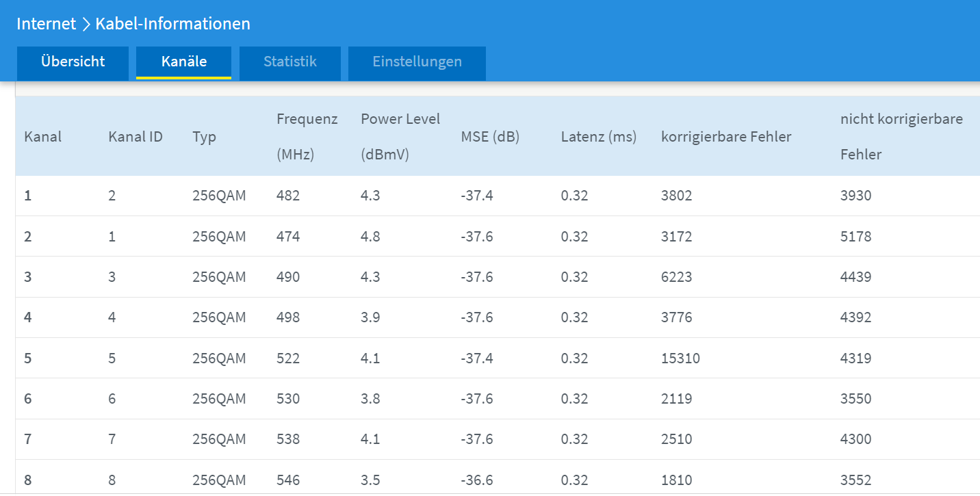Click the Latenz (ms) column header
The height and width of the screenshot is (496, 980).
(599, 136)
